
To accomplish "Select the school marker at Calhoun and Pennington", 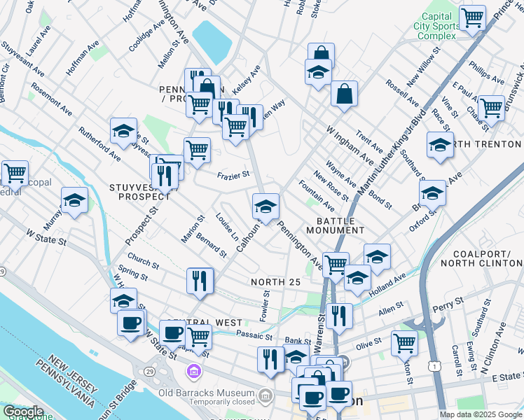I will pyautogui.click(x=266, y=208).
